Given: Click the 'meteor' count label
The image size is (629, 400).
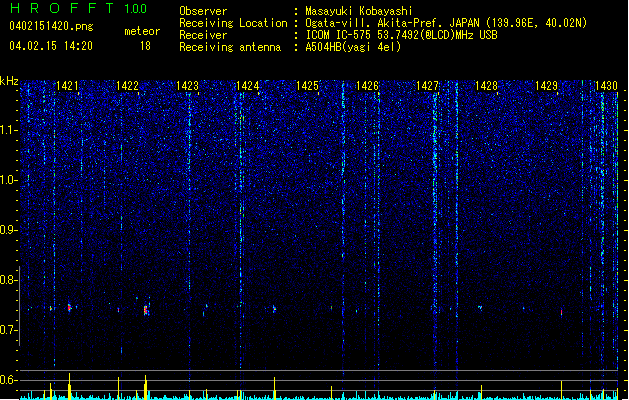Looking at the screenshot, I should tap(142, 31).
